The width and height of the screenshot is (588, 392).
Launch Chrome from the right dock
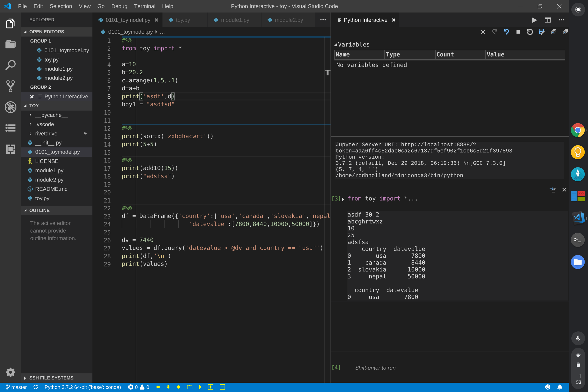click(x=577, y=130)
